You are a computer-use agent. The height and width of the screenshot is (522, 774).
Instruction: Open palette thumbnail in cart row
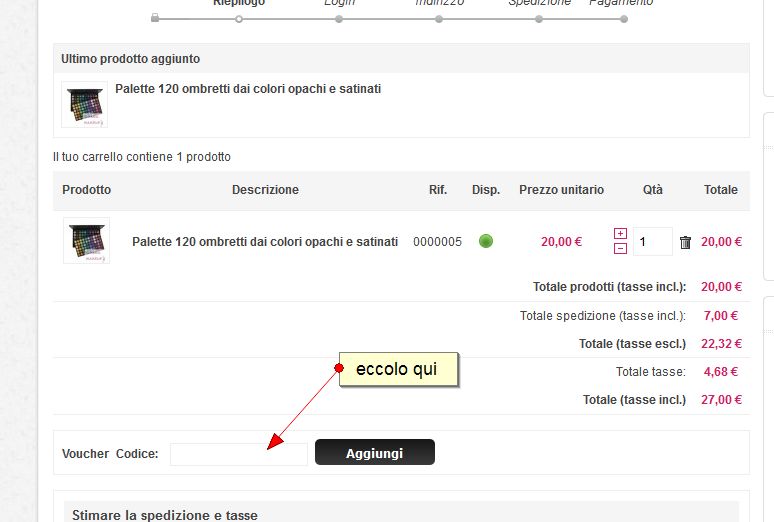[86, 241]
